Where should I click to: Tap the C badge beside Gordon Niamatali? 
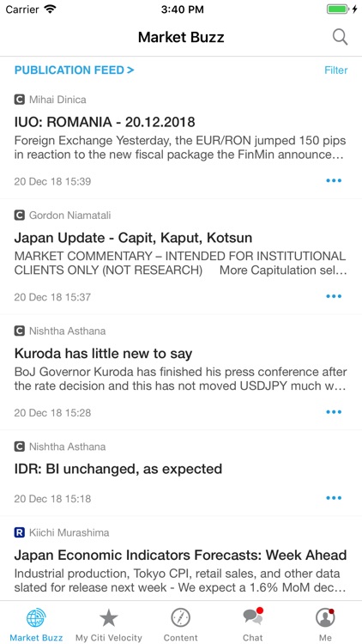point(19,216)
